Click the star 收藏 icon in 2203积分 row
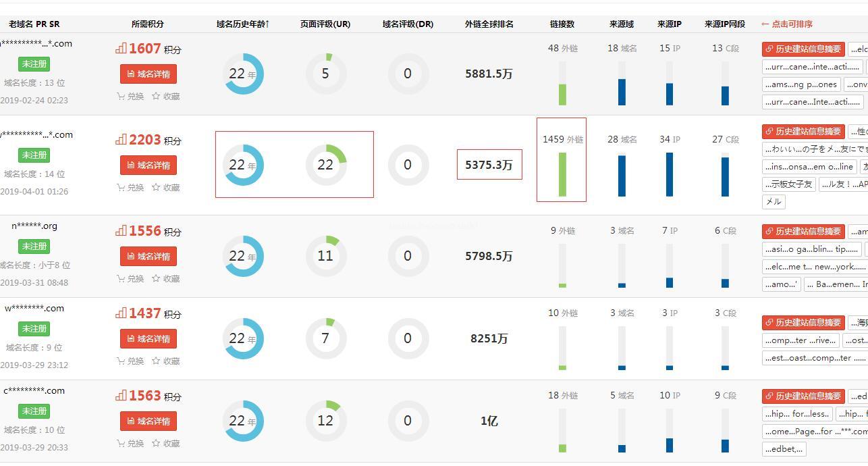 [156, 188]
